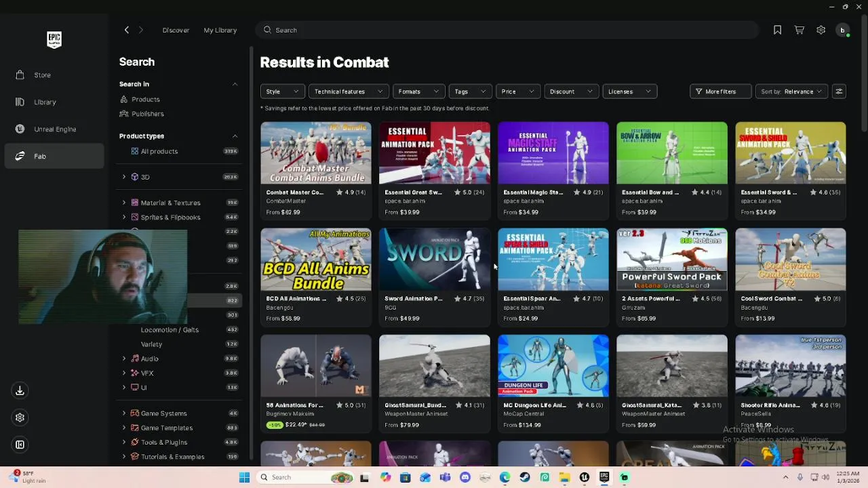Open Microsoft Teams from the taskbar
This screenshot has height=488, width=868.
[445, 477]
